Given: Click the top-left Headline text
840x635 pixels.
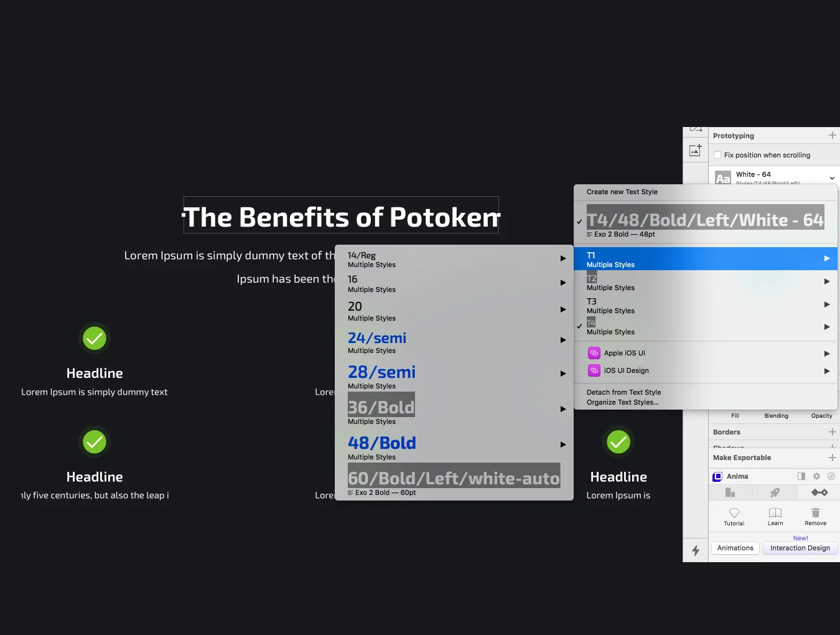Looking at the screenshot, I should point(95,373).
